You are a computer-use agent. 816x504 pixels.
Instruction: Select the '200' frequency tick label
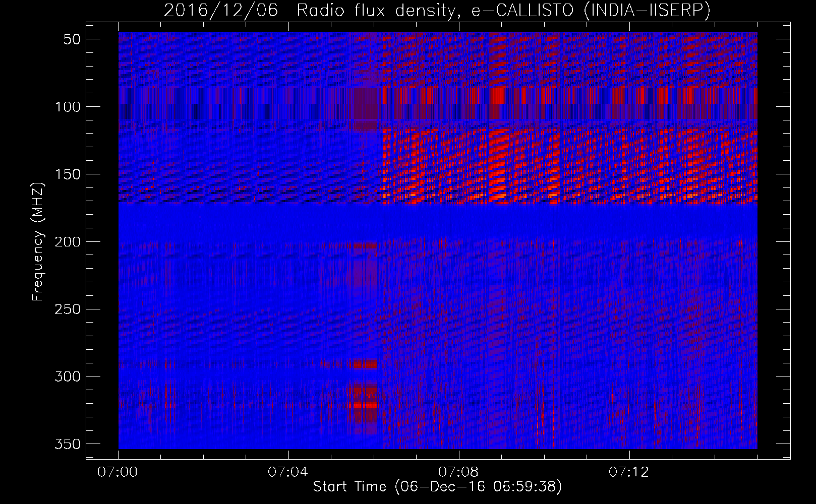pyautogui.click(x=68, y=242)
